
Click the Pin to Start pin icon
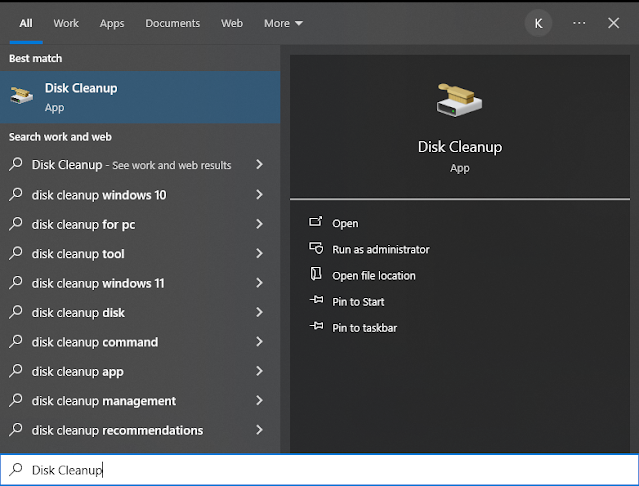pyautogui.click(x=316, y=301)
